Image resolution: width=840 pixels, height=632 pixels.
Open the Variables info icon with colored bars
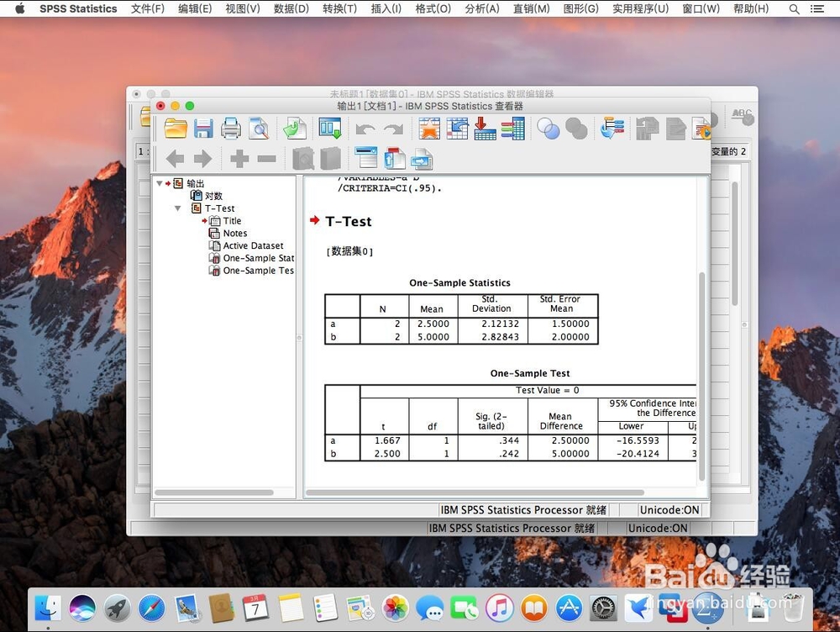[512, 129]
